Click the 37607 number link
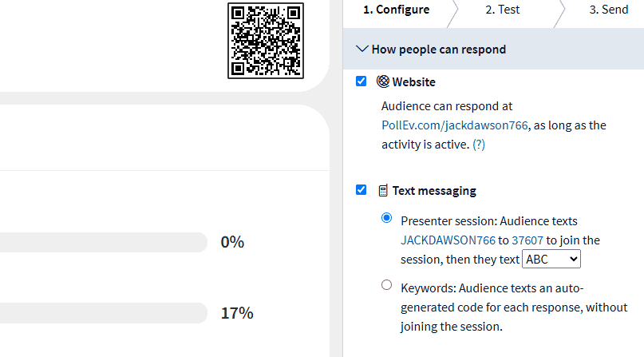The height and width of the screenshot is (357, 644). tap(527, 240)
